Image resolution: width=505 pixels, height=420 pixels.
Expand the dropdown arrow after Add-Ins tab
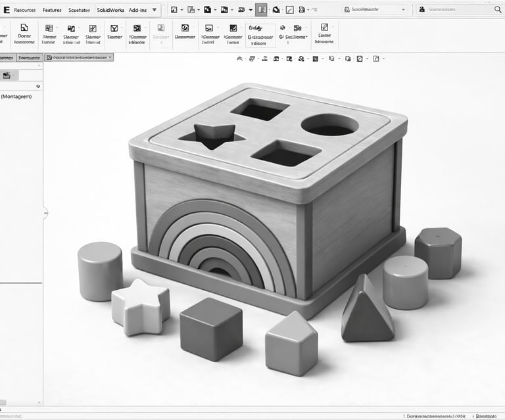coord(155,10)
